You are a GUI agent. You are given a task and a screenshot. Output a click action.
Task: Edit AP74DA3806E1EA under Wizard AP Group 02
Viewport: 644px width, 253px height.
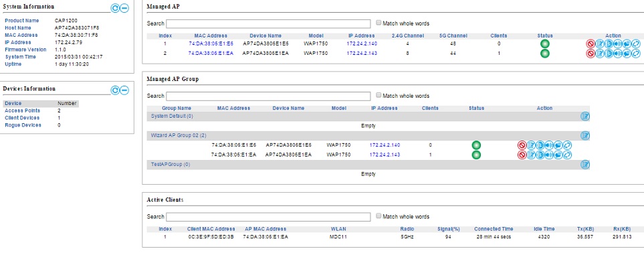coord(531,155)
